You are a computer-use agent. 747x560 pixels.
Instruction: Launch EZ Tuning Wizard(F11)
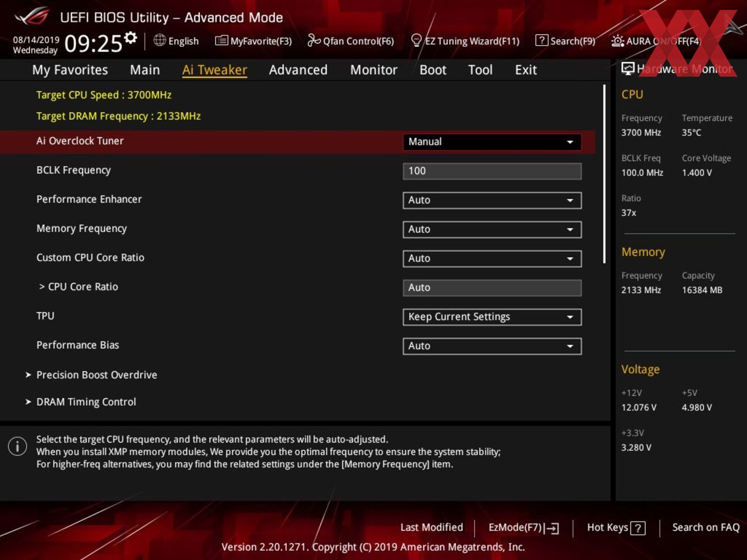click(x=472, y=41)
